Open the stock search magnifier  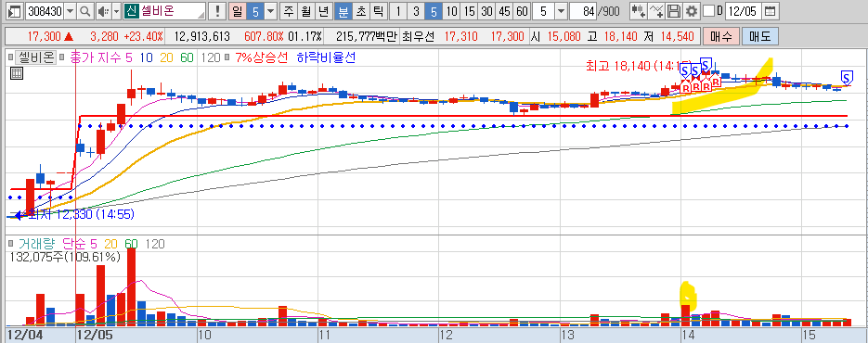(x=85, y=11)
